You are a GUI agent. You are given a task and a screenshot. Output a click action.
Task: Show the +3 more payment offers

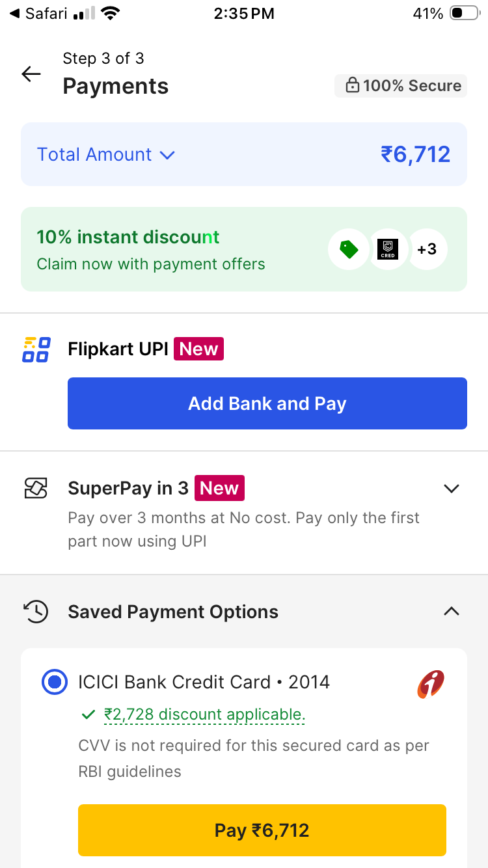click(427, 249)
